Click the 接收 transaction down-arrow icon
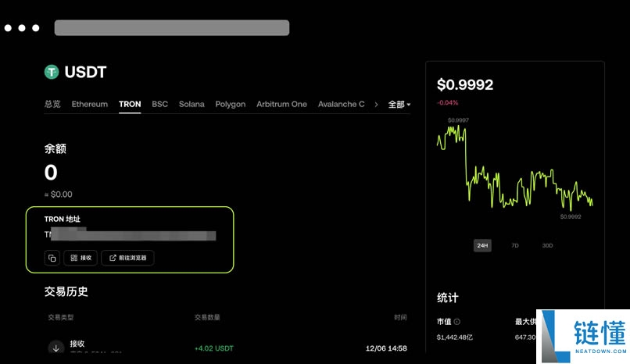The width and height of the screenshot is (630, 364). pyautogui.click(x=55, y=348)
